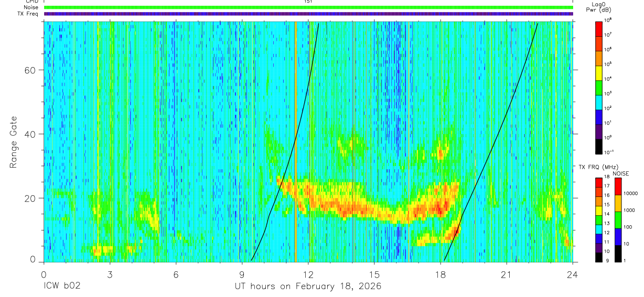Click the '10000' tick on the NOISE legend
The height and width of the screenshot is (297, 644).
pyautogui.click(x=630, y=193)
